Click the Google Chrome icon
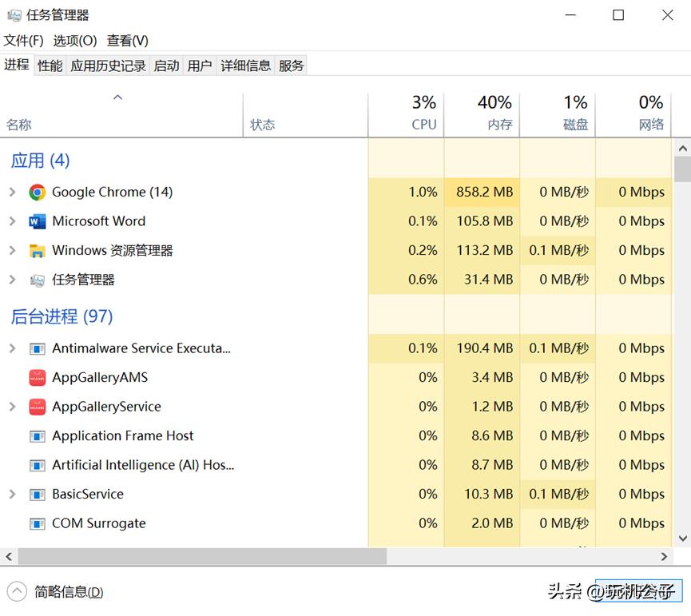Image resolution: width=691 pixels, height=616 pixels. [38, 193]
